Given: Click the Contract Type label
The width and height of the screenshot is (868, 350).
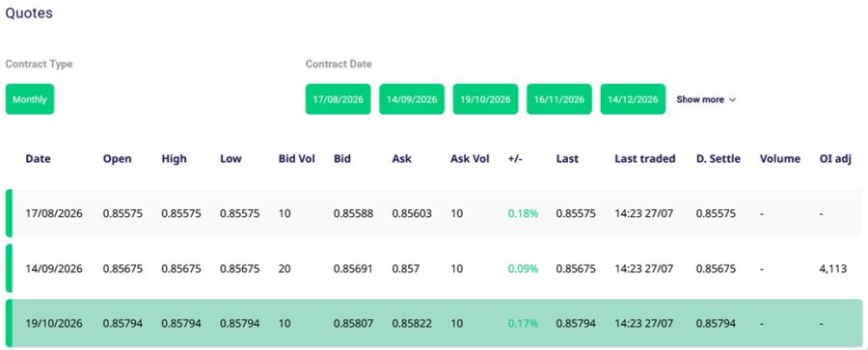Looking at the screenshot, I should (39, 64).
